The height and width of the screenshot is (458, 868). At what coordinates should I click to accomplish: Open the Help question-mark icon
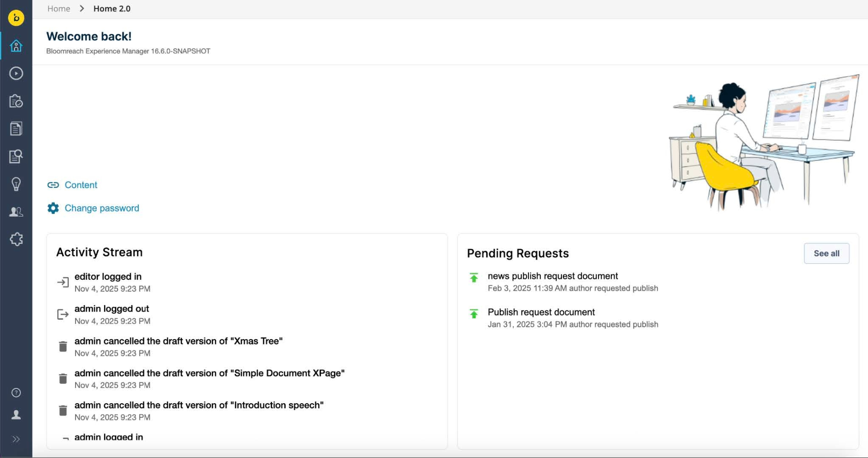16,392
